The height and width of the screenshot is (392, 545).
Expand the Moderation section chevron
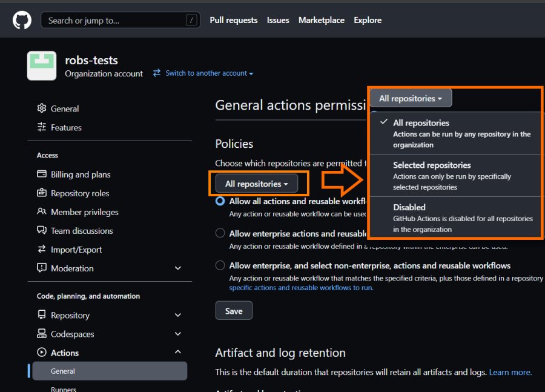pyautogui.click(x=178, y=268)
